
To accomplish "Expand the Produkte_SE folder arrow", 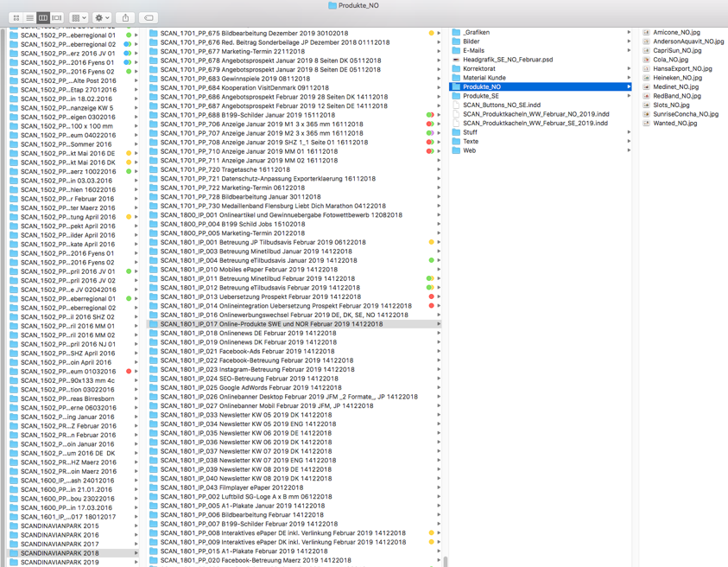I will click(629, 96).
